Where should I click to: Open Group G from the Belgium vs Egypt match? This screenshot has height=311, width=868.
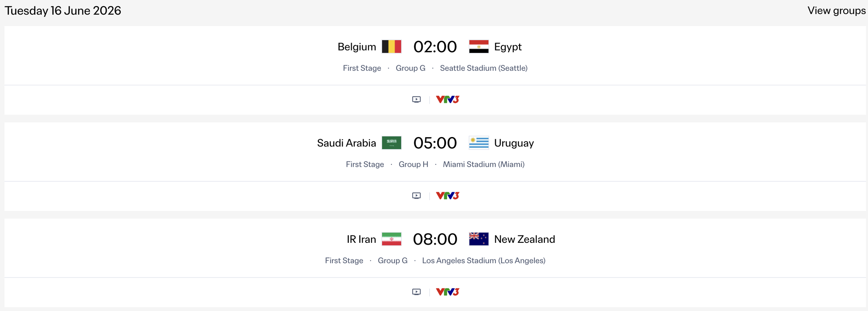(x=410, y=68)
